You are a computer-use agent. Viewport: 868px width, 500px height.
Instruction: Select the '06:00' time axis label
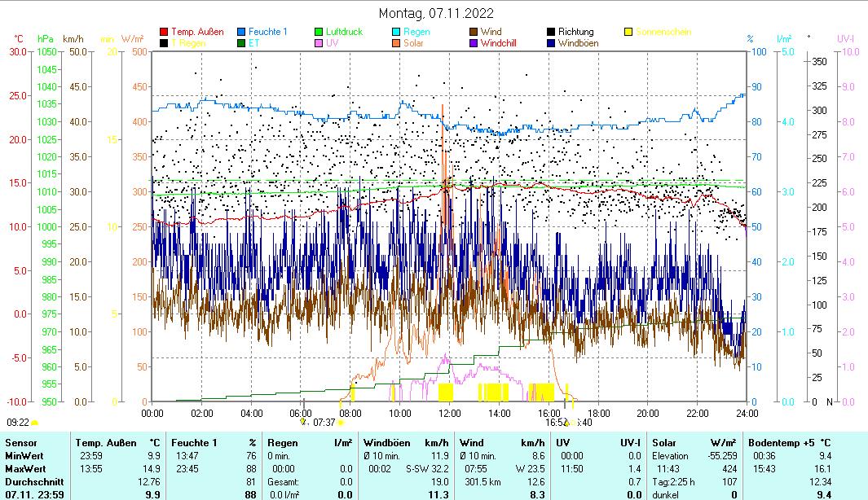point(301,413)
